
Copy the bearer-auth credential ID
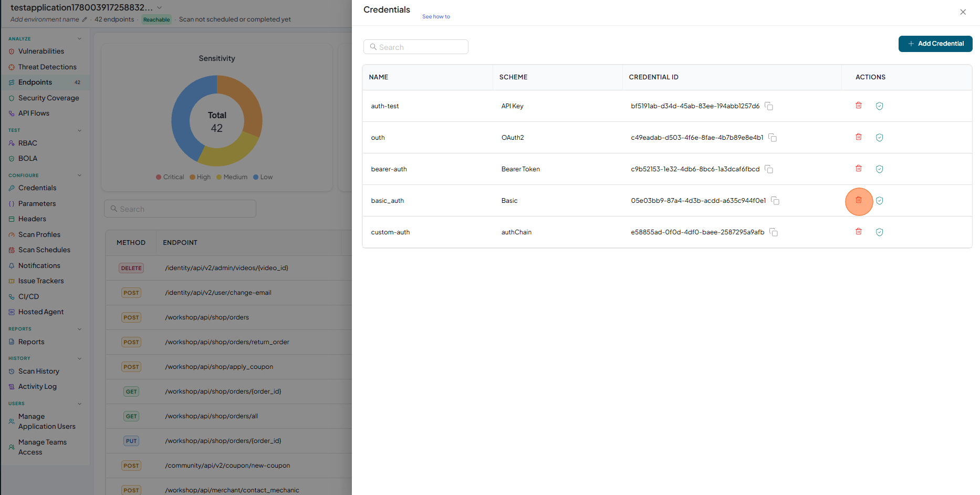tap(769, 169)
